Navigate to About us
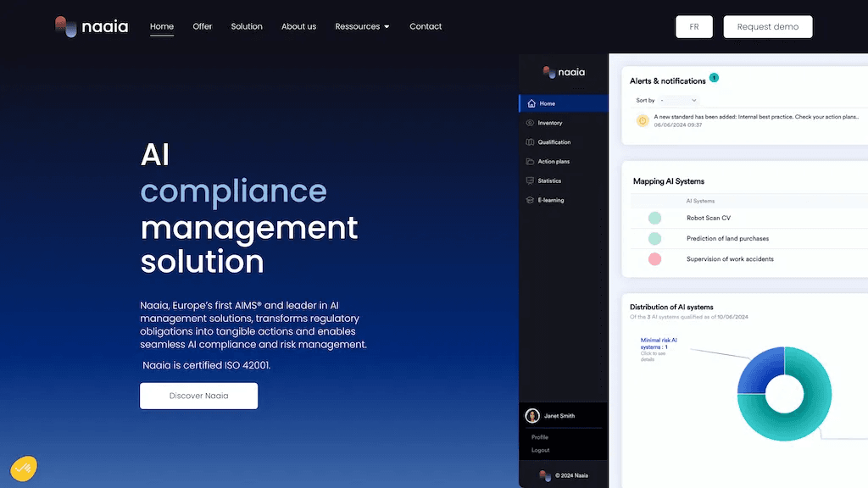The width and height of the screenshot is (868, 488). (298, 26)
